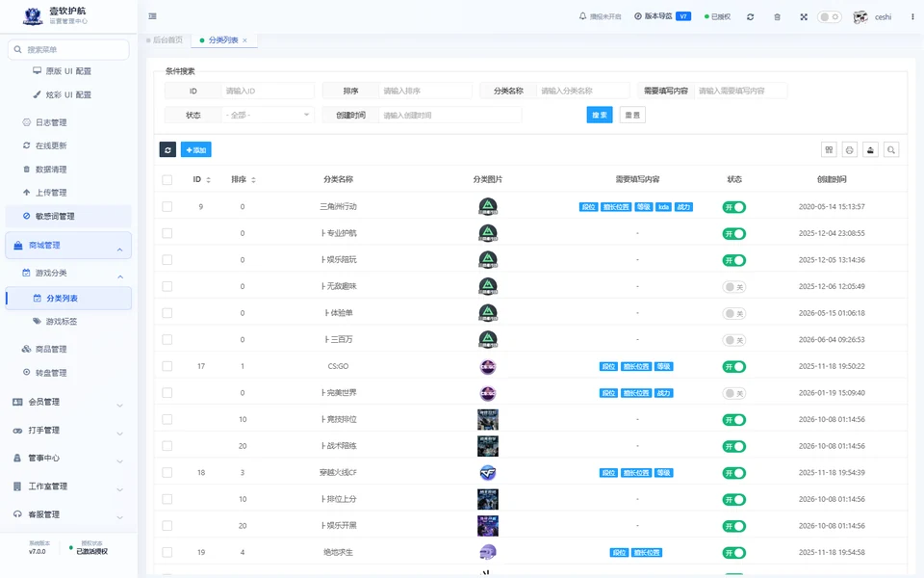Enter fullscreen with the expand icon
The height and width of the screenshot is (578, 924).
coord(804,17)
